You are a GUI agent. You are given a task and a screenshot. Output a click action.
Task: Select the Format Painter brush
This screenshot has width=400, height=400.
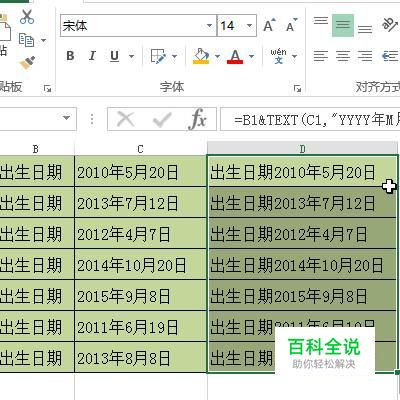(28, 62)
